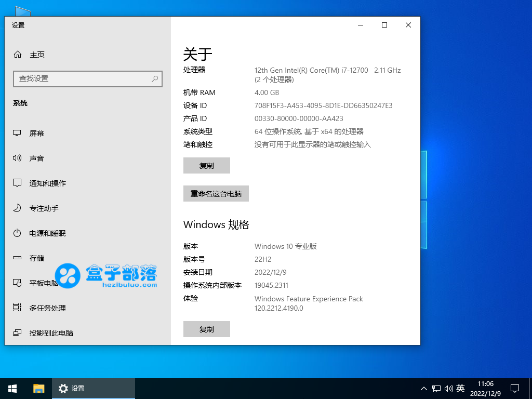Click the 复制 button under device specifications
This screenshot has width=532, height=399.
207,166
